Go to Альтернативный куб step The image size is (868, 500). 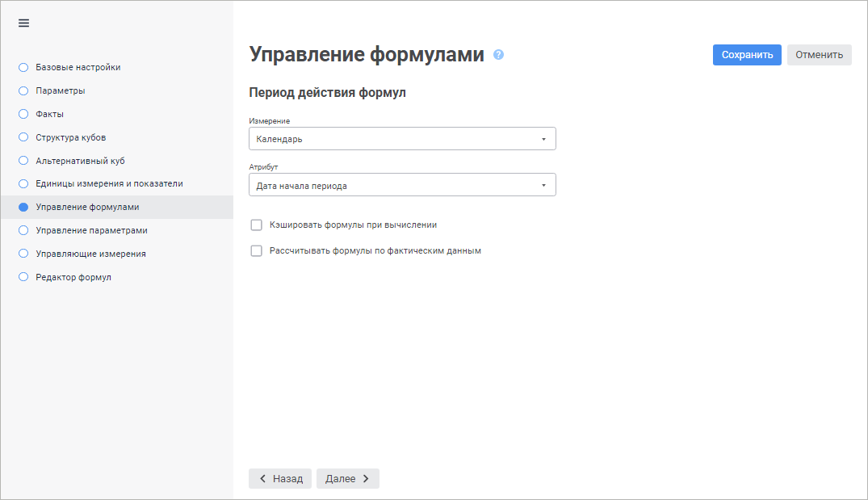[80, 161]
